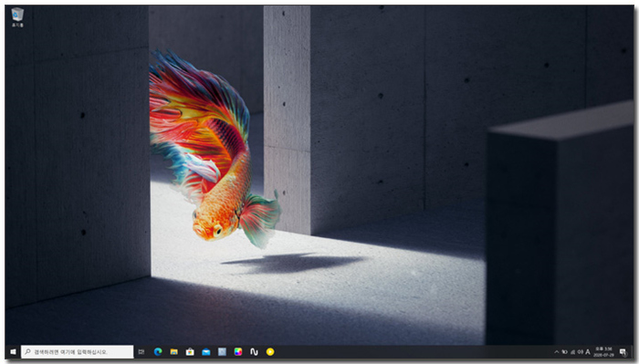Click the taskbar search input box
This screenshot has height=364, width=639.
click(x=78, y=352)
